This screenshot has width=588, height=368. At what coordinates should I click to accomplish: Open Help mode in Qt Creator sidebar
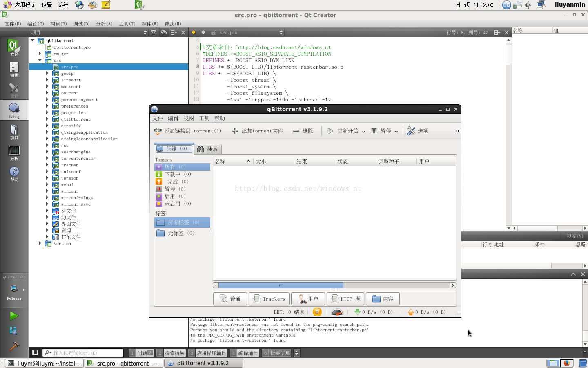coord(14,173)
